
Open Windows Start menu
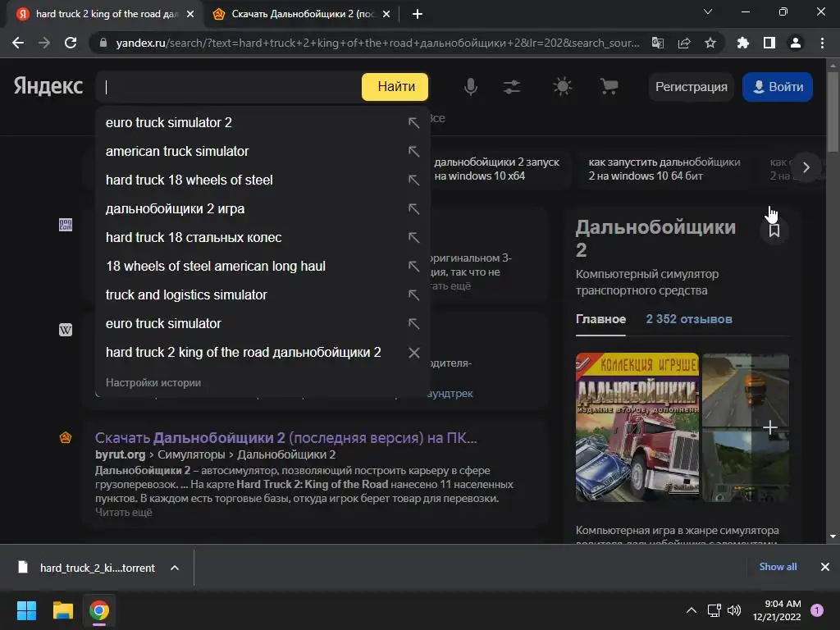26,610
